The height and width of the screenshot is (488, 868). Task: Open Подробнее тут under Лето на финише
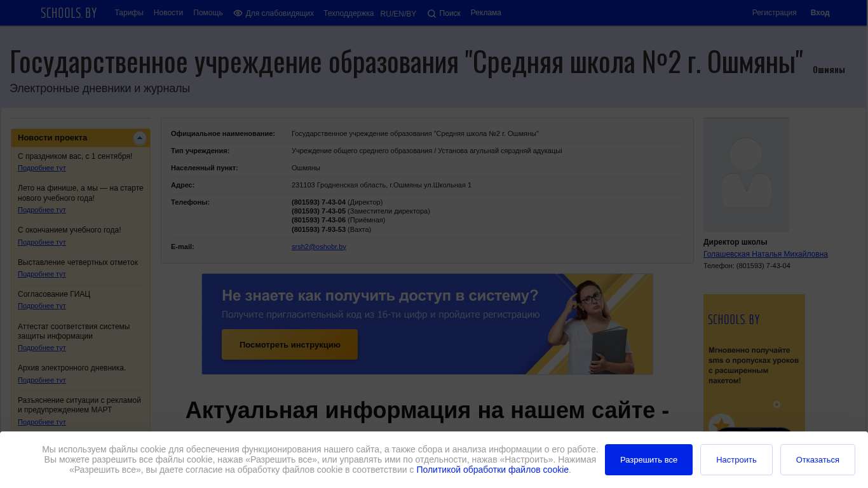pyautogui.click(x=42, y=210)
